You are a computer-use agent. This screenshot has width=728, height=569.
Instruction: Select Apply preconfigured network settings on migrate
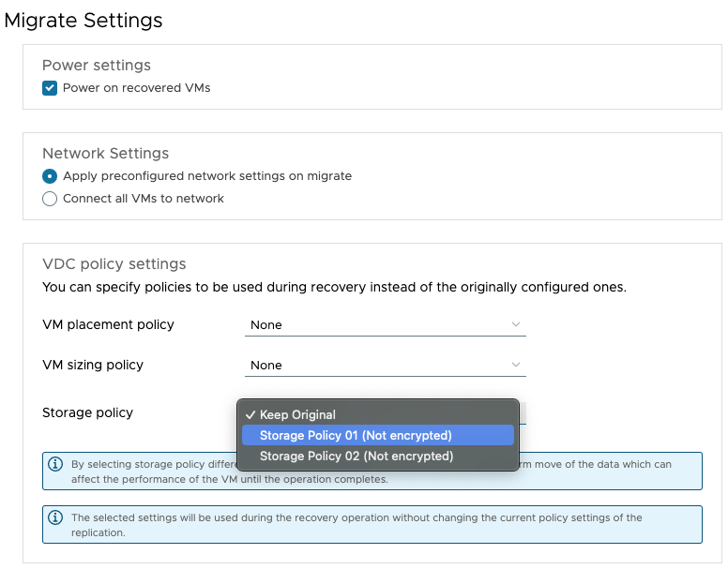click(x=50, y=176)
